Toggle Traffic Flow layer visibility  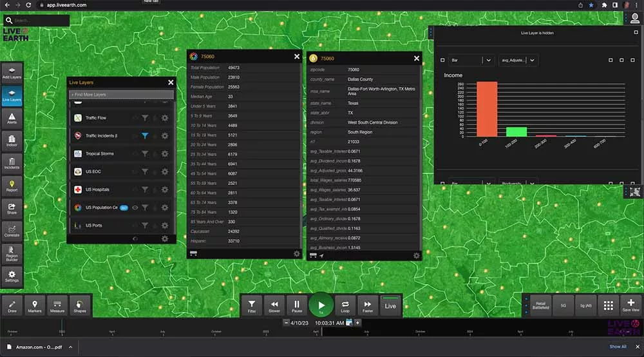[x=135, y=118]
